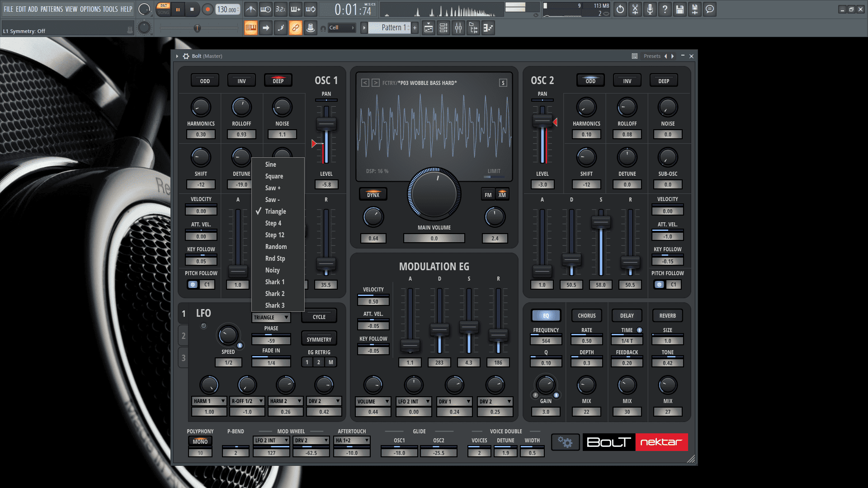
Task: Choose Saw + waveform
Action: (278, 188)
